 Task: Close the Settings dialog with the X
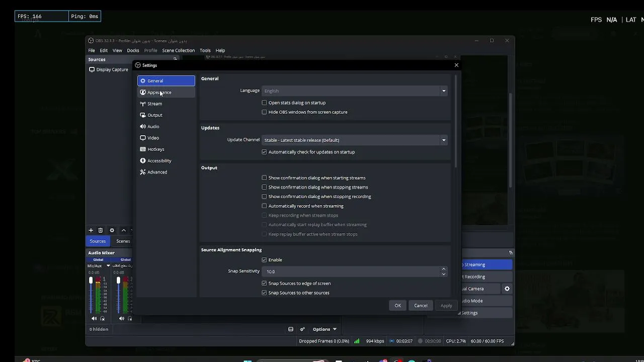[456, 65]
